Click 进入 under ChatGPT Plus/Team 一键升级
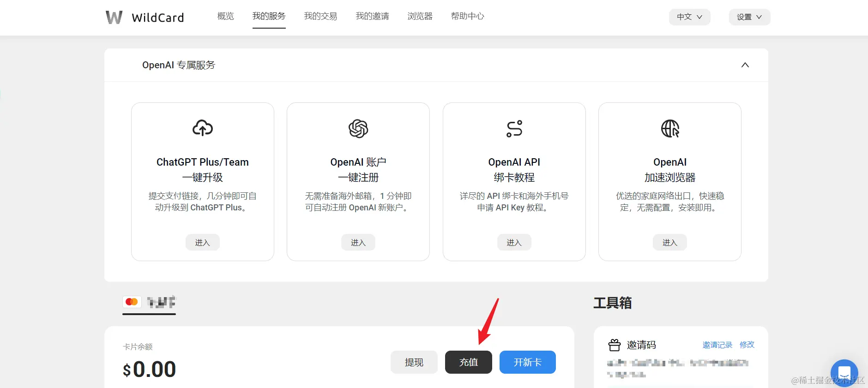The height and width of the screenshot is (388, 868). pyautogui.click(x=203, y=242)
